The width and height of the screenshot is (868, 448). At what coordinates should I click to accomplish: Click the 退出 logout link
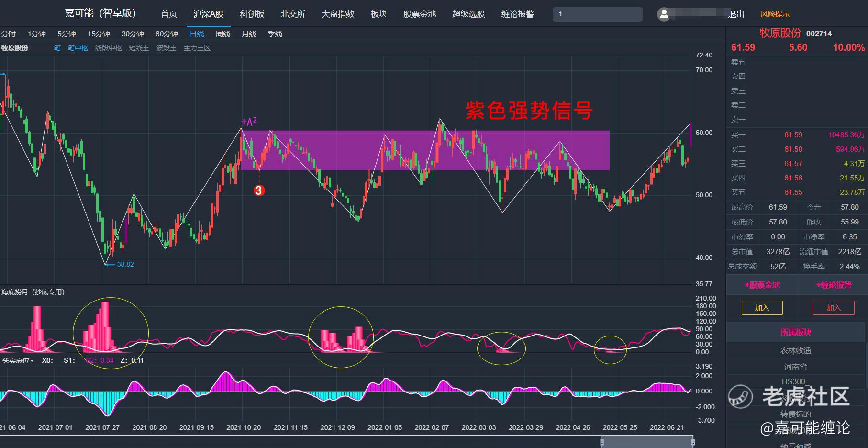[736, 14]
